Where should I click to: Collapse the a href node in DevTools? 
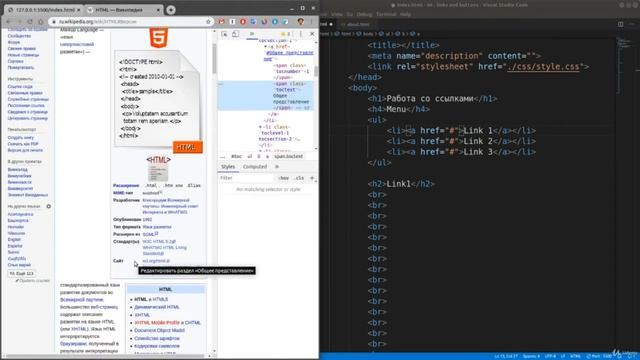click(265, 47)
